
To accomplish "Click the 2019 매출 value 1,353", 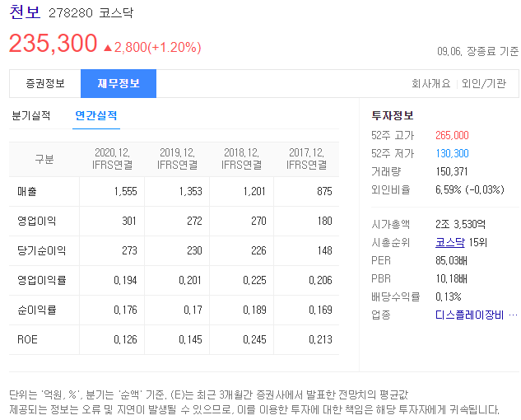I will click(191, 192).
